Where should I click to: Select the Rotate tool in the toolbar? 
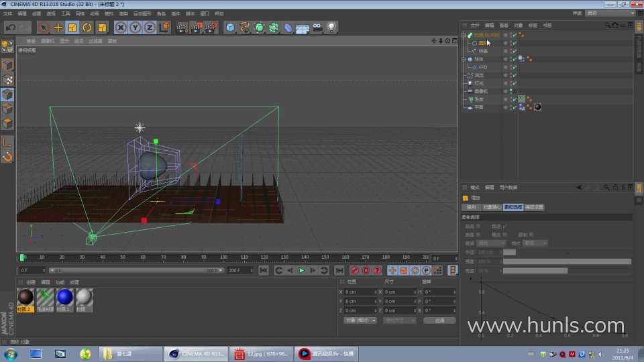[87, 27]
